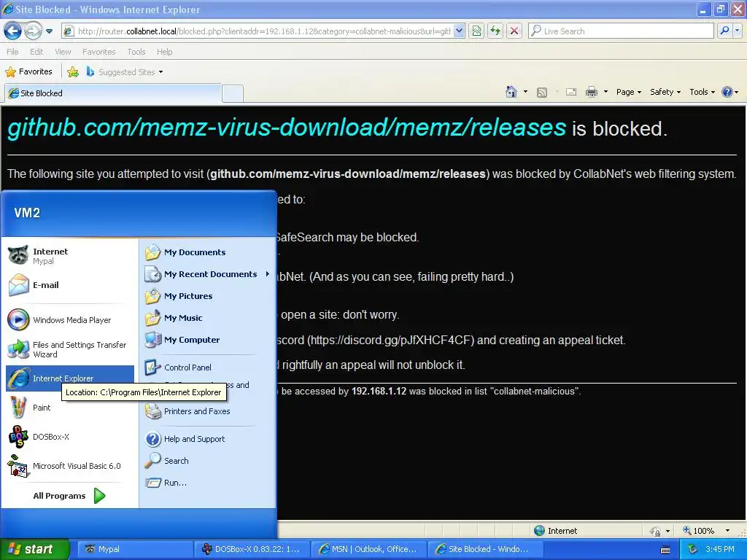Open the Help menu
The width and height of the screenshot is (747, 560).
(164, 52)
